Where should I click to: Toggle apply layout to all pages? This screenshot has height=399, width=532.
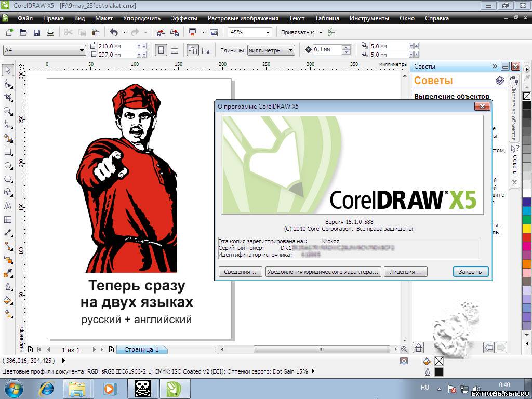(x=193, y=50)
